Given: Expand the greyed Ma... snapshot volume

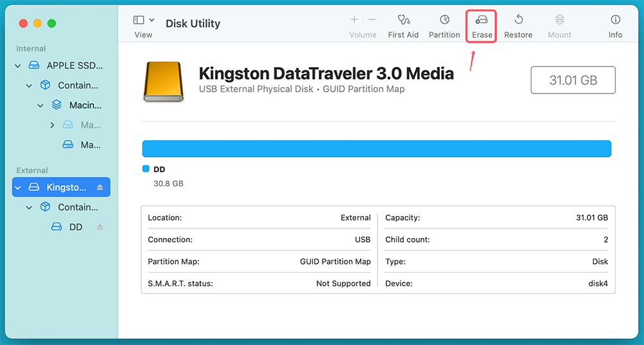Looking at the screenshot, I should tap(52, 125).
